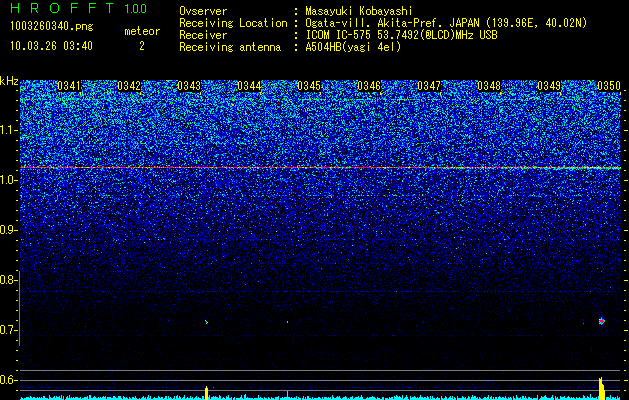This screenshot has width=629, height=400.
Task: Click the yellow power spike near 0343
Action: coord(206,393)
